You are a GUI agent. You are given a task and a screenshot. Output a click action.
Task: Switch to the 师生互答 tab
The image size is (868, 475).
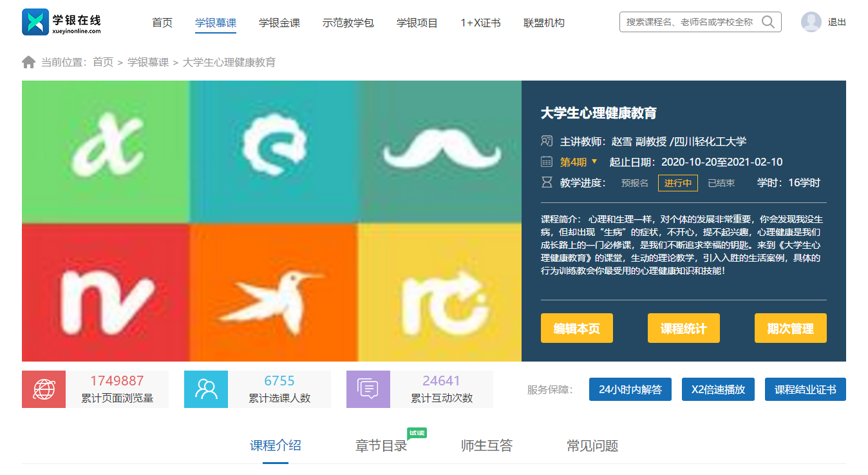(487, 445)
